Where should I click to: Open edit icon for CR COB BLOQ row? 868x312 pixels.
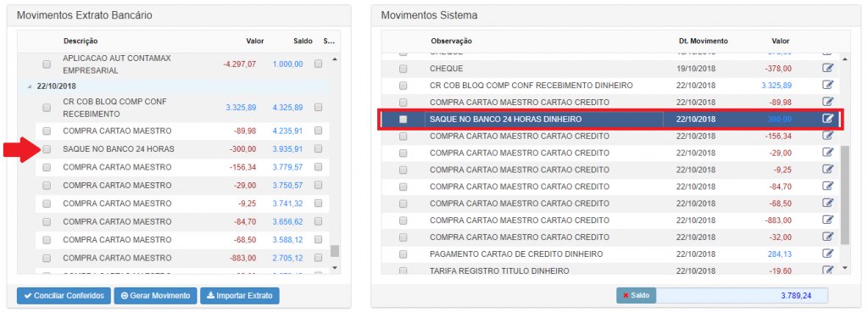click(827, 85)
